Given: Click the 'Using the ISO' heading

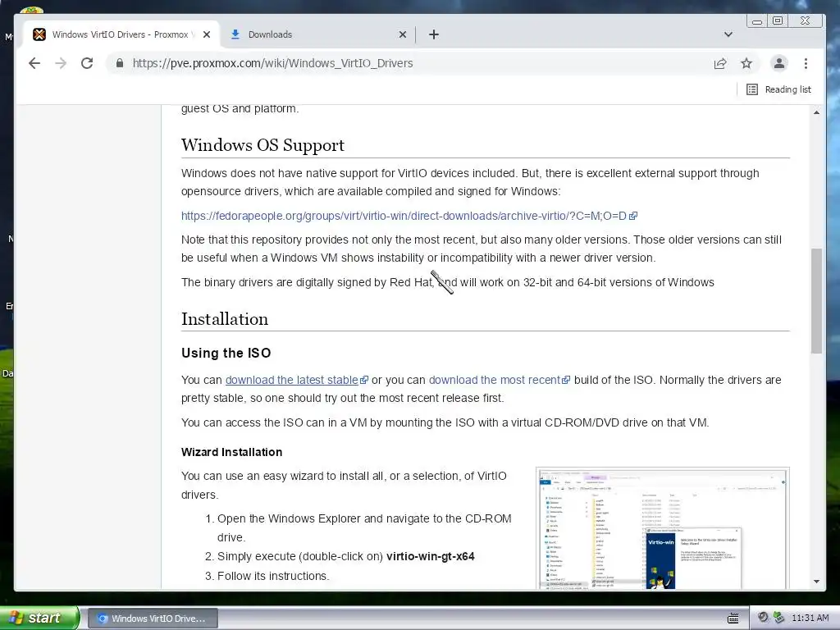Looking at the screenshot, I should pyautogui.click(x=226, y=353).
